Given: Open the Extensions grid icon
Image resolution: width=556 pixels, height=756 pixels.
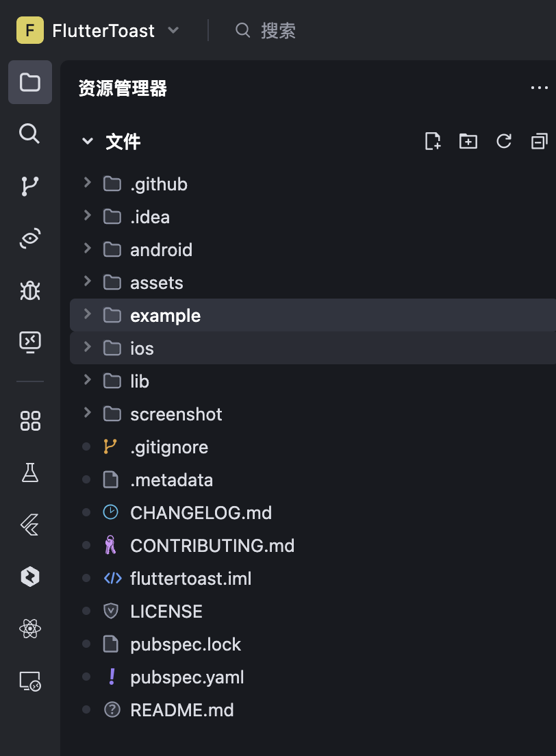Looking at the screenshot, I should point(29,420).
